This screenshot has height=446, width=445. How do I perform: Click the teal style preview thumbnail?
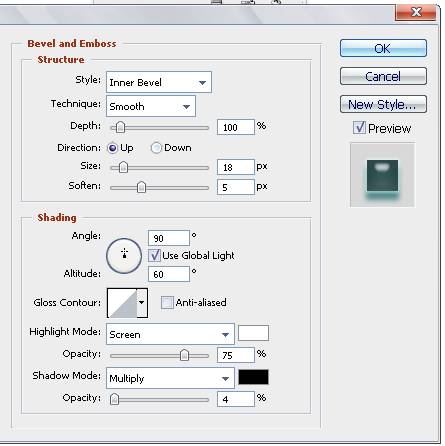(382, 176)
